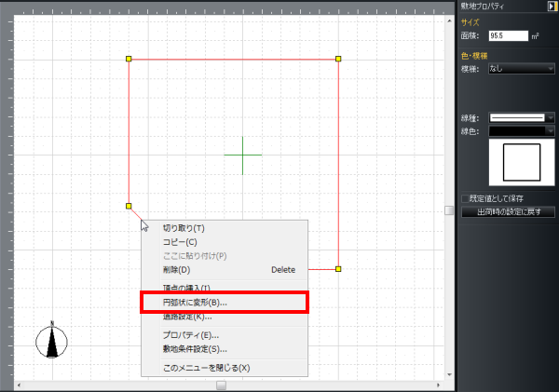Click the north compass icon
The height and width of the screenshot is (392, 559).
pos(52,341)
